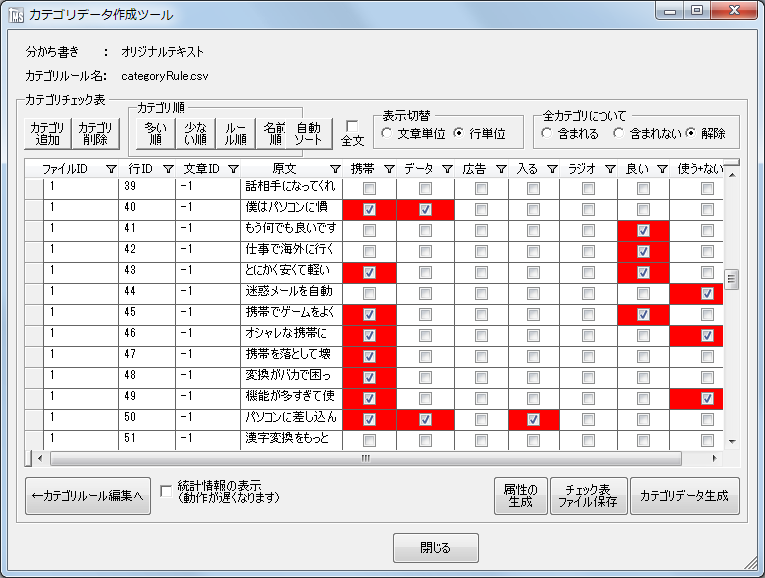Go back via ←カテゴリルール編集へ button
This screenshot has width=765, height=578.
pyautogui.click(x=88, y=495)
